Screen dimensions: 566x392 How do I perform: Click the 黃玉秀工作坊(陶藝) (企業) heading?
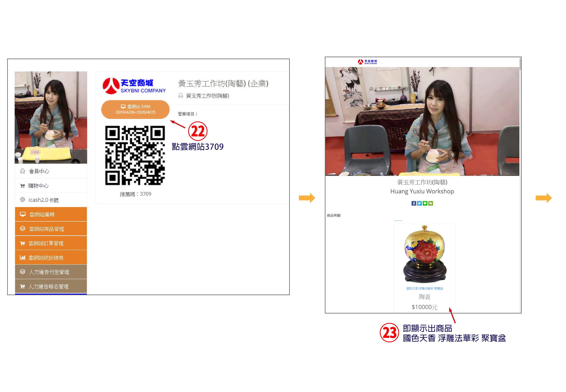click(x=223, y=84)
